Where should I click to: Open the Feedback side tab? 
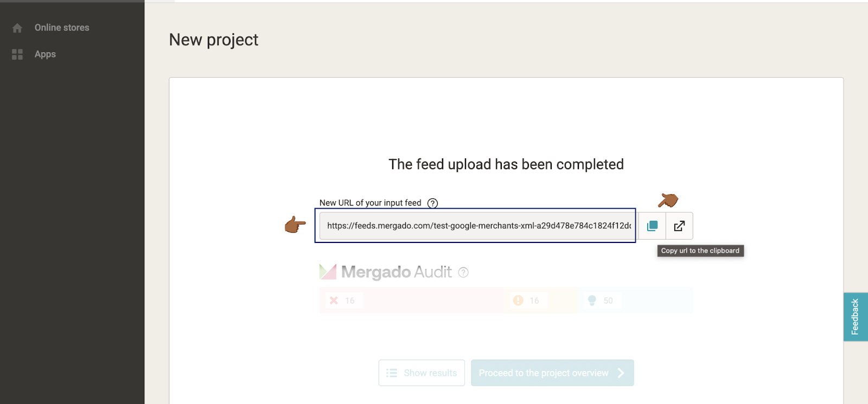click(x=856, y=317)
